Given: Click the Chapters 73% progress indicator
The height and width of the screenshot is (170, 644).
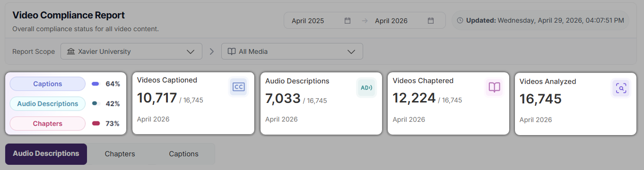Looking at the screenshot, I should (96, 123).
